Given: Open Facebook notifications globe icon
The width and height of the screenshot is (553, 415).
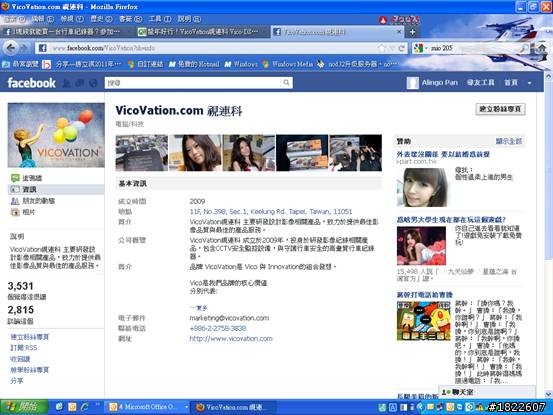Looking at the screenshot, I should click(93, 83).
